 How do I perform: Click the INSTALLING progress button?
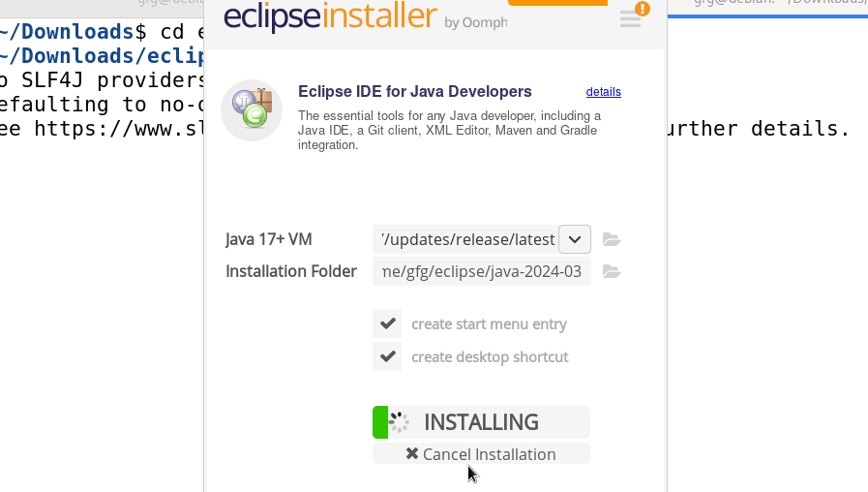point(481,422)
